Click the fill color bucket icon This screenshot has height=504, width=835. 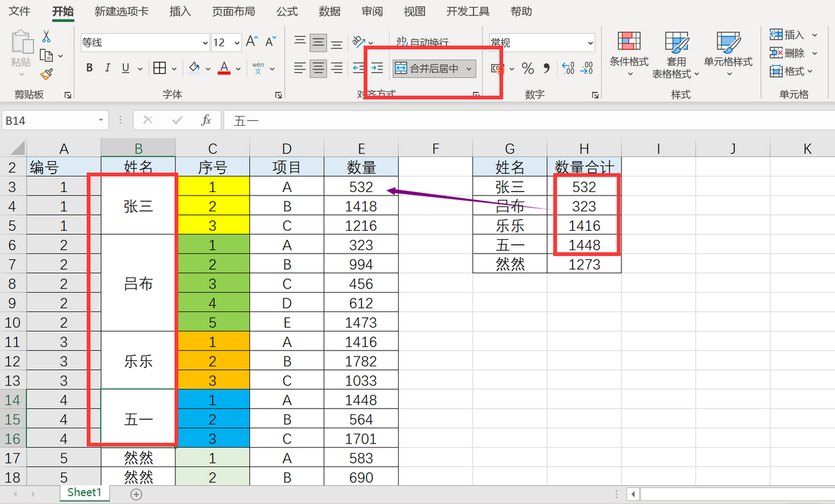(195, 68)
